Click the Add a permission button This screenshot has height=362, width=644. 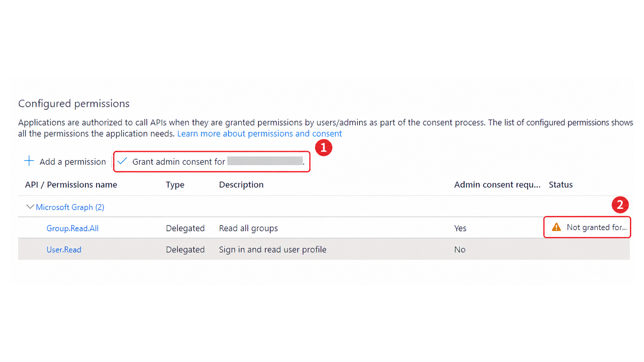click(65, 161)
